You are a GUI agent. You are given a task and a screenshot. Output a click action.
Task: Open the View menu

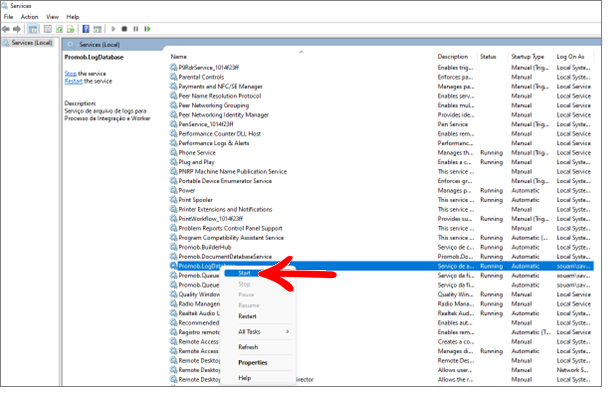tap(52, 17)
